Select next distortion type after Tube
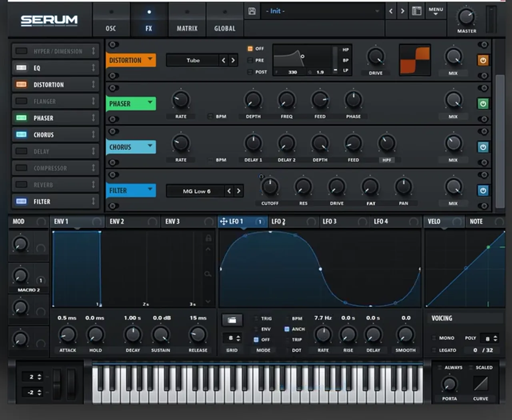Viewport: 512px width, 420px height. click(233, 60)
